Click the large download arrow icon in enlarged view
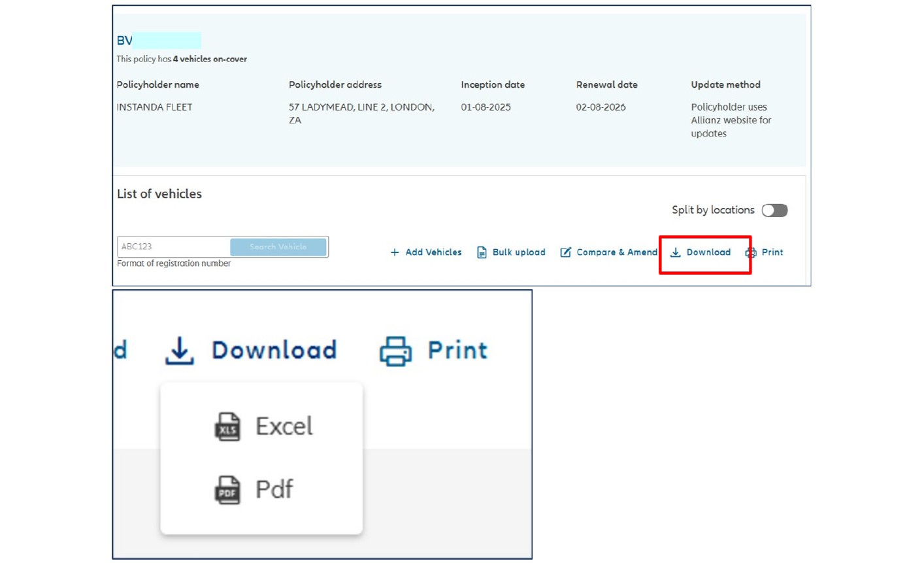924x563 pixels. 179,350
